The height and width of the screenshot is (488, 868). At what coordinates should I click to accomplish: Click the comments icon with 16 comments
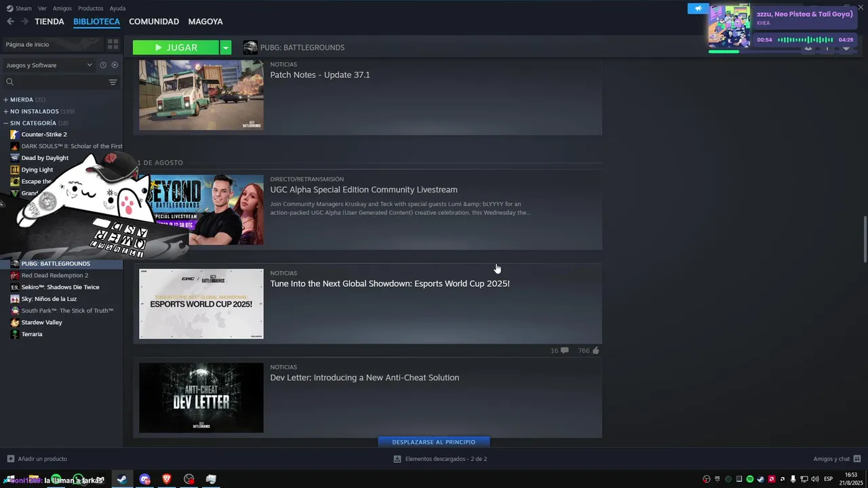565,350
